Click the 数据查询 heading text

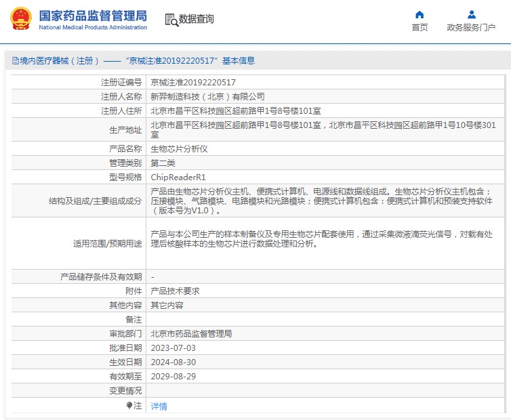[x=196, y=20]
